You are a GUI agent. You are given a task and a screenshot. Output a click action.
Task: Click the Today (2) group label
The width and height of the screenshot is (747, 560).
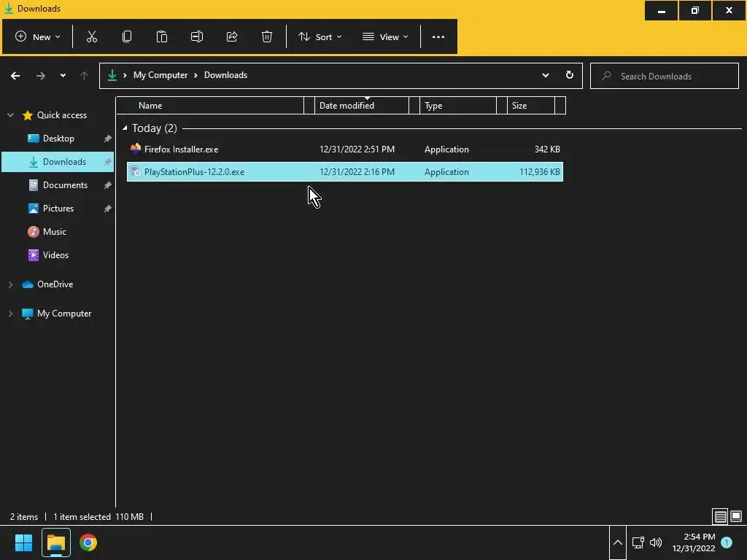(155, 128)
